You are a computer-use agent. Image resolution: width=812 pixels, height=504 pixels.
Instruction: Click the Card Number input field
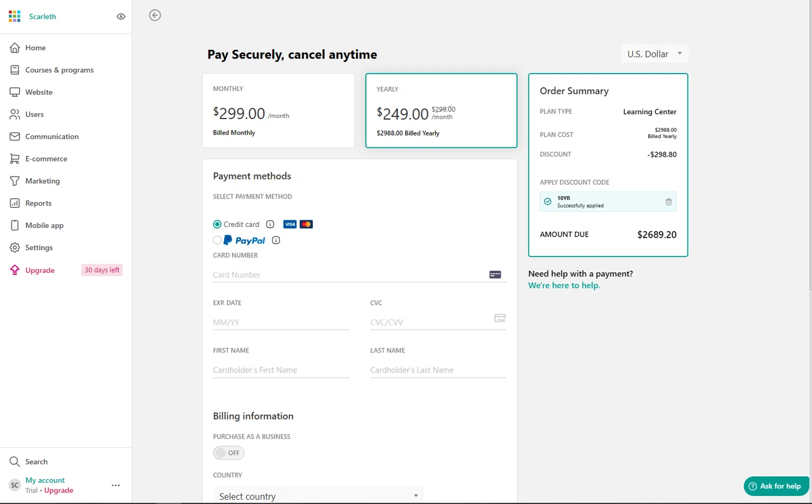tap(349, 275)
